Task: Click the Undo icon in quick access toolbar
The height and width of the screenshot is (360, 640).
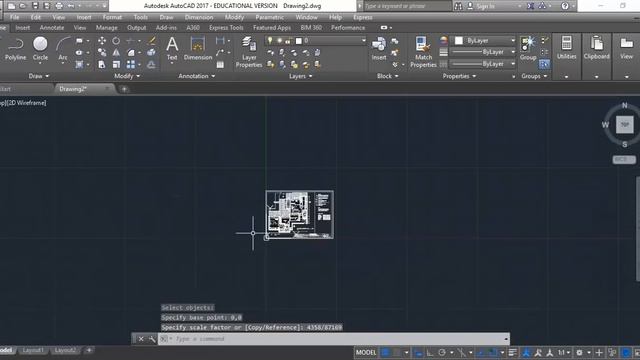Action: coord(71,6)
